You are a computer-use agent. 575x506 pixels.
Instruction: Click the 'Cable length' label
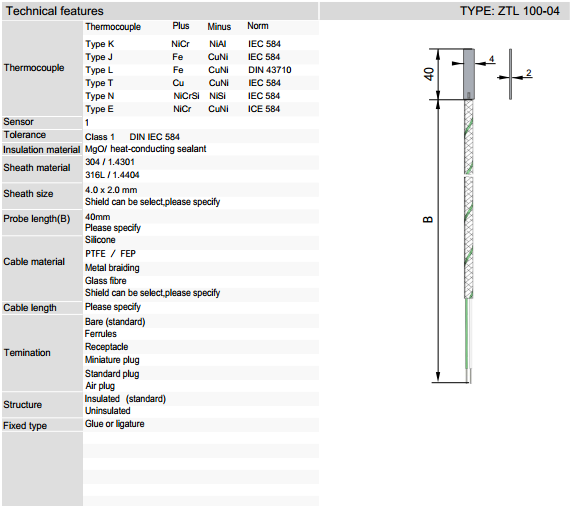30,308
